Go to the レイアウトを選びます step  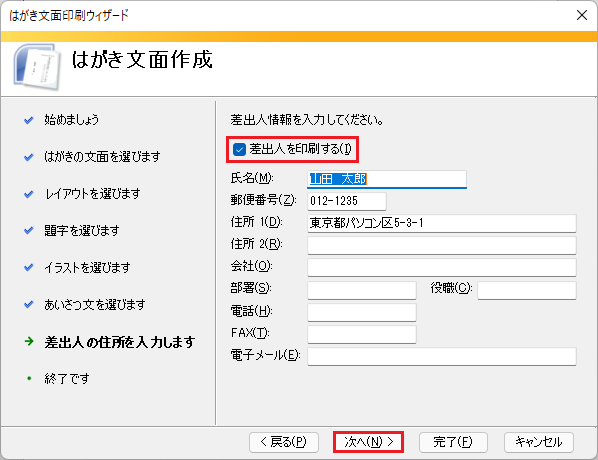click(x=93, y=193)
